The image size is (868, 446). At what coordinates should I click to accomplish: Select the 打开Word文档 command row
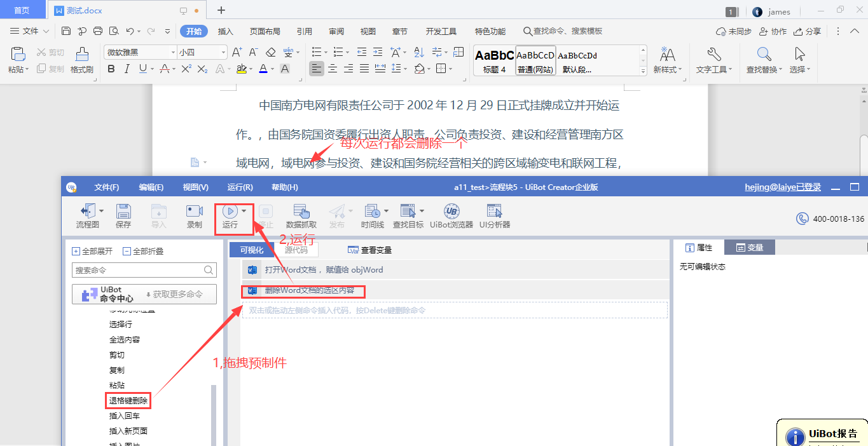pos(455,270)
